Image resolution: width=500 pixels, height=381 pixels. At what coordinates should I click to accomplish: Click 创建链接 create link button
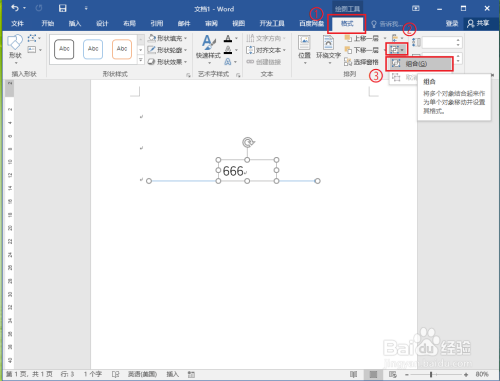tap(264, 62)
